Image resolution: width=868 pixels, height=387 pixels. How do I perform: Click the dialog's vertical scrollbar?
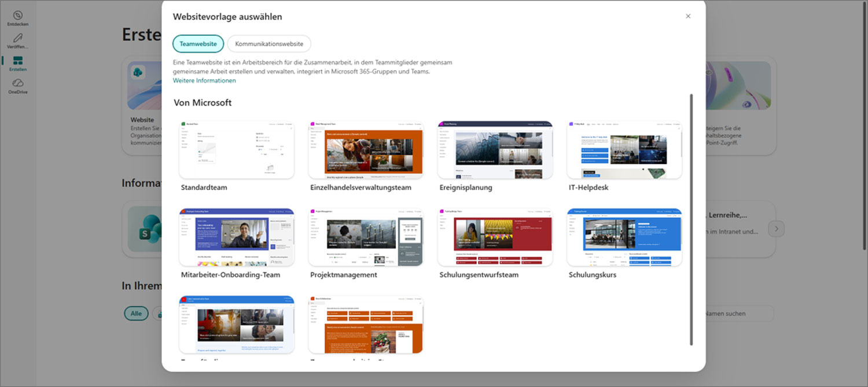(692, 220)
